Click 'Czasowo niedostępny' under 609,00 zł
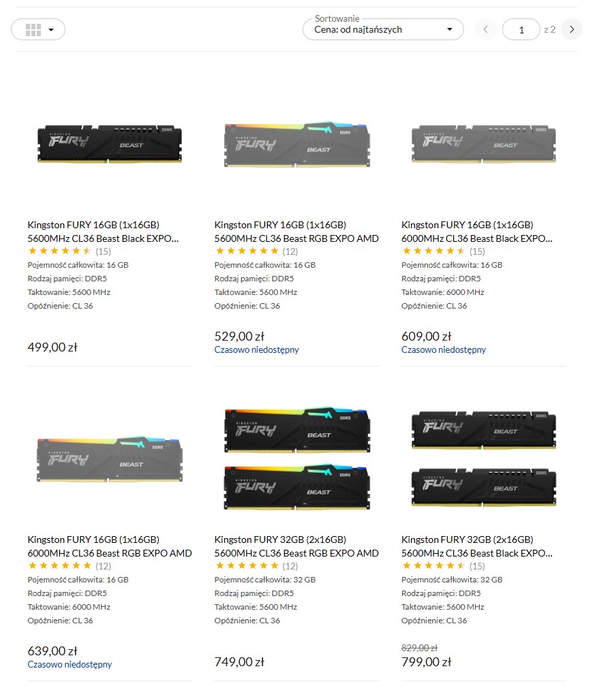This screenshot has width=616, height=688. (444, 349)
